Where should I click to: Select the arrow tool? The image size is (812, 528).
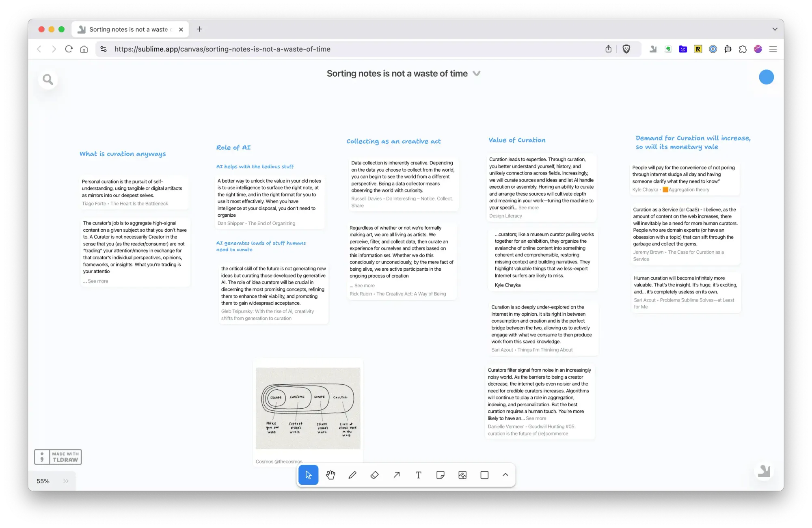[x=396, y=475]
